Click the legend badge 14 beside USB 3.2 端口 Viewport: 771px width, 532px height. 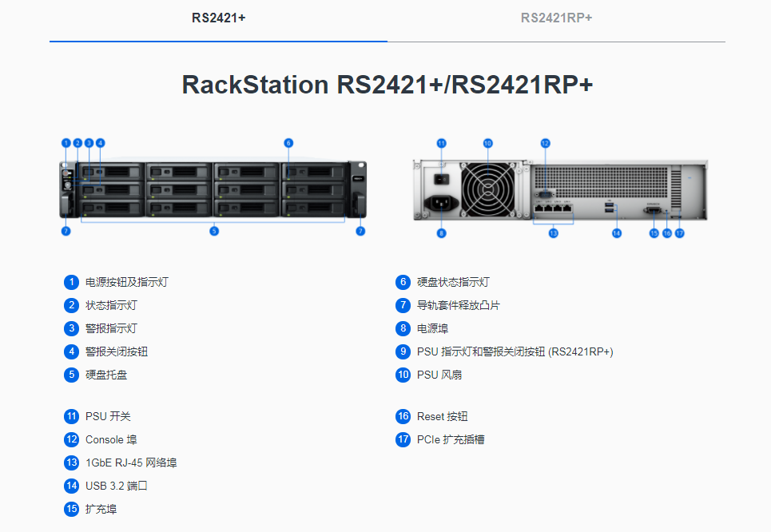[71, 486]
